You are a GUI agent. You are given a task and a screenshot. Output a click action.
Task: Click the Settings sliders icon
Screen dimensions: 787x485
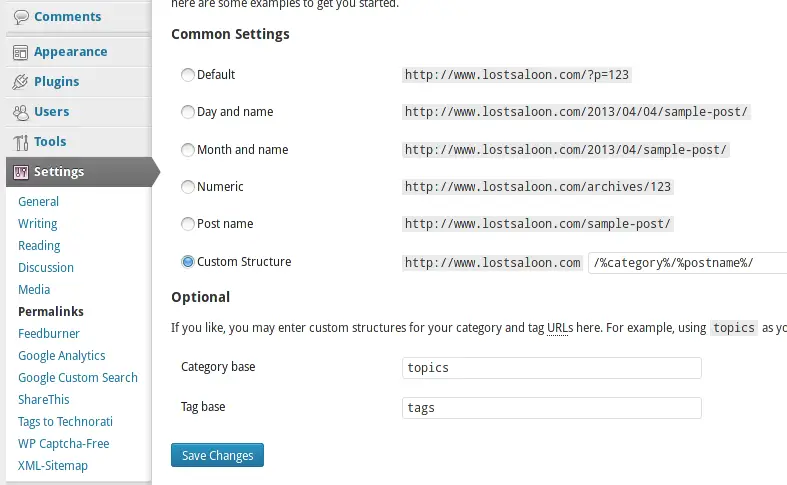click(21, 172)
